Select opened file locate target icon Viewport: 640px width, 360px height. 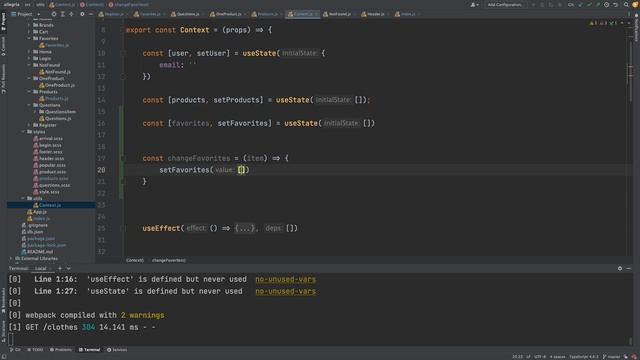(54, 14)
